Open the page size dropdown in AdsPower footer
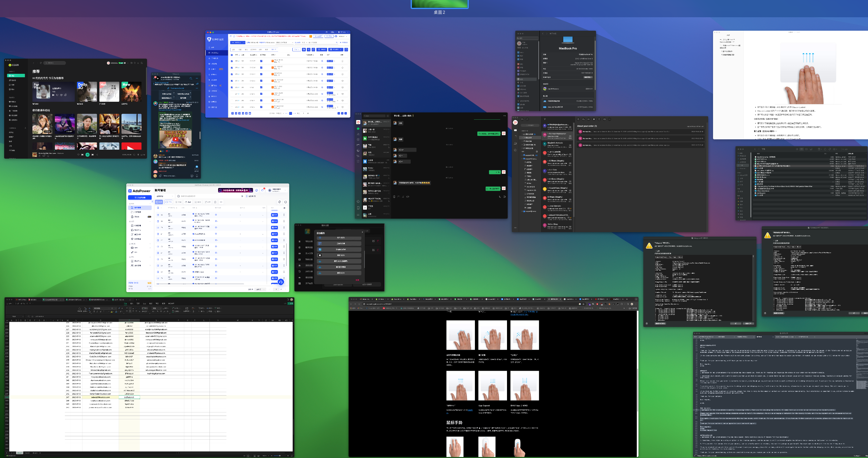This screenshot has height=458, width=868. [x=261, y=289]
